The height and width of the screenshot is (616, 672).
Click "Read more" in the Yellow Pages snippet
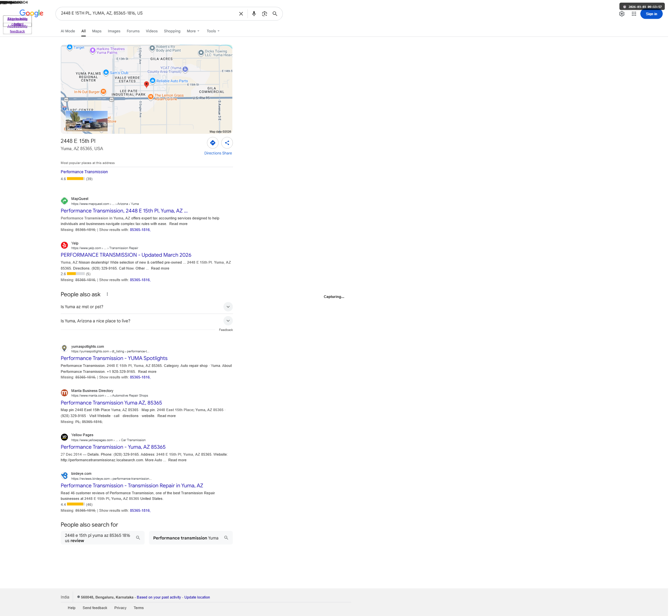179,462
